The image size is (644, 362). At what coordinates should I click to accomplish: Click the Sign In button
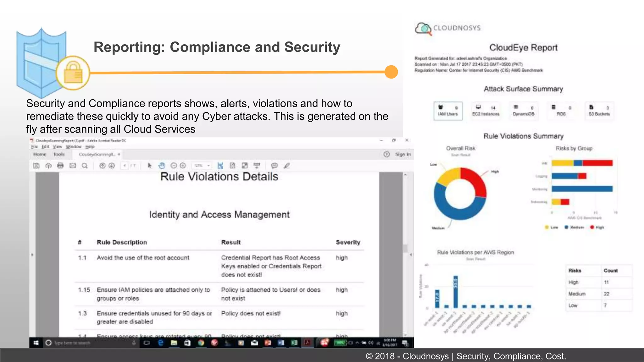(403, 154)
